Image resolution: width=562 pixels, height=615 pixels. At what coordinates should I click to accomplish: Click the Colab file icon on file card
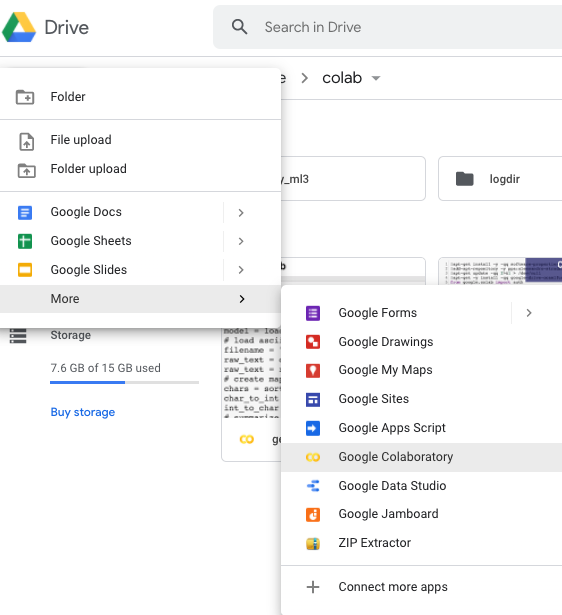click(247, 439)
